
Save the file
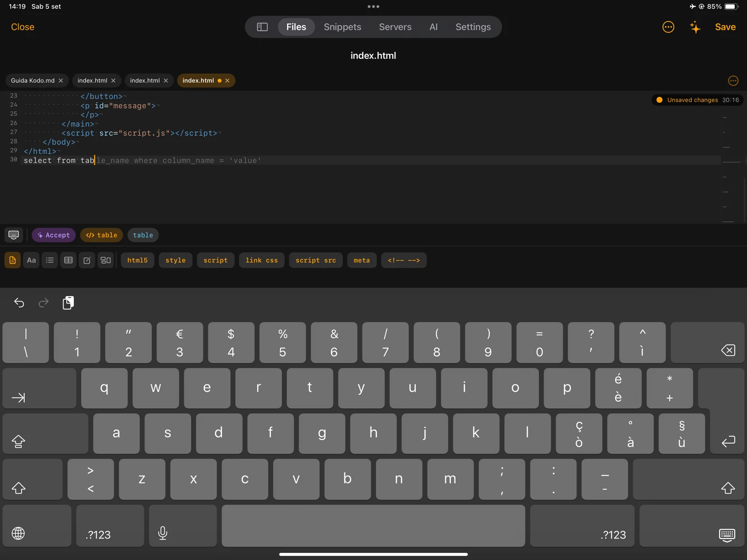pos(725,27)
